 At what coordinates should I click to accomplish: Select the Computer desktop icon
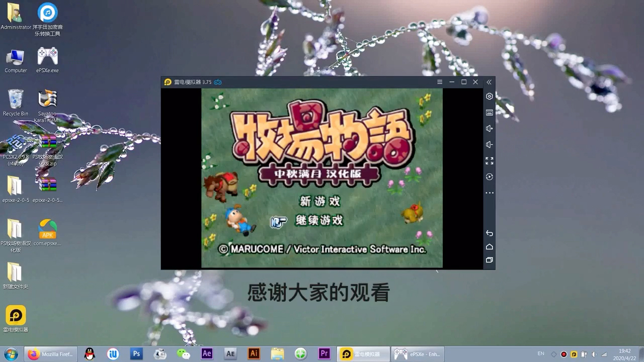16,61
